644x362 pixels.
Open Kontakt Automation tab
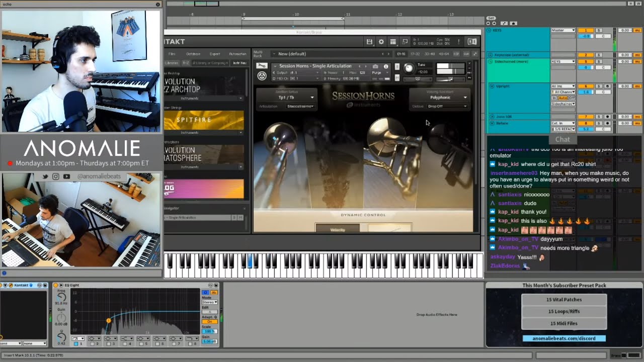coord(237,54)
